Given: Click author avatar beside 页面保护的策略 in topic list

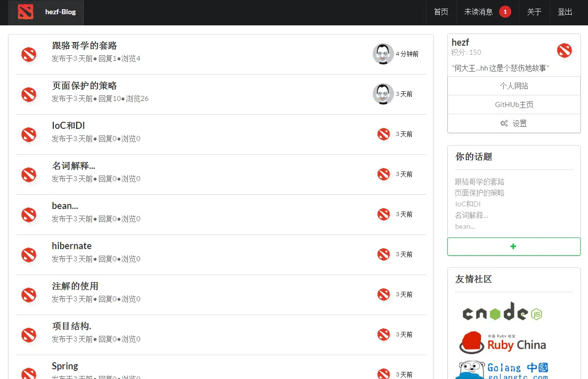Looking at the screenshot, I should pyautogui.click(x=29, y=94).
